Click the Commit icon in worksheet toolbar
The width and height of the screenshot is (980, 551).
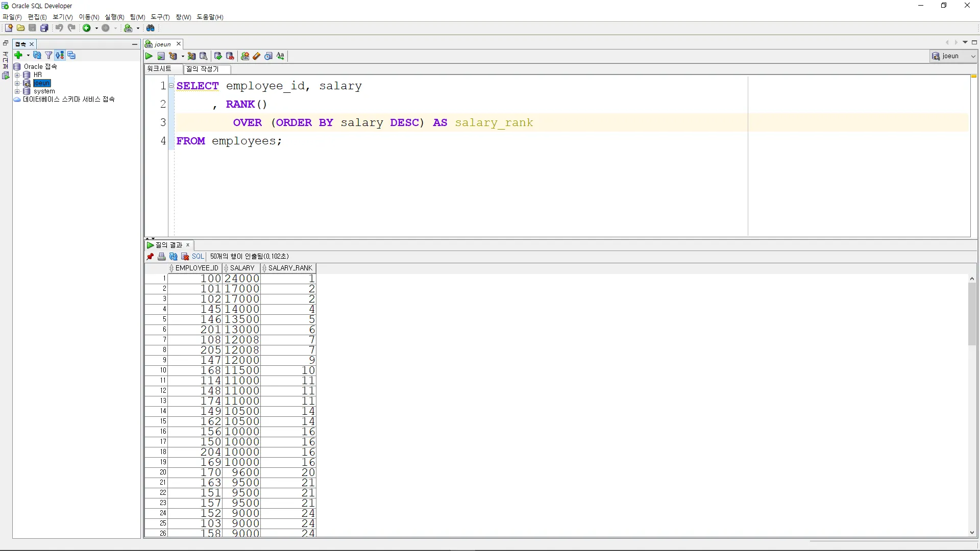point(218,56)
